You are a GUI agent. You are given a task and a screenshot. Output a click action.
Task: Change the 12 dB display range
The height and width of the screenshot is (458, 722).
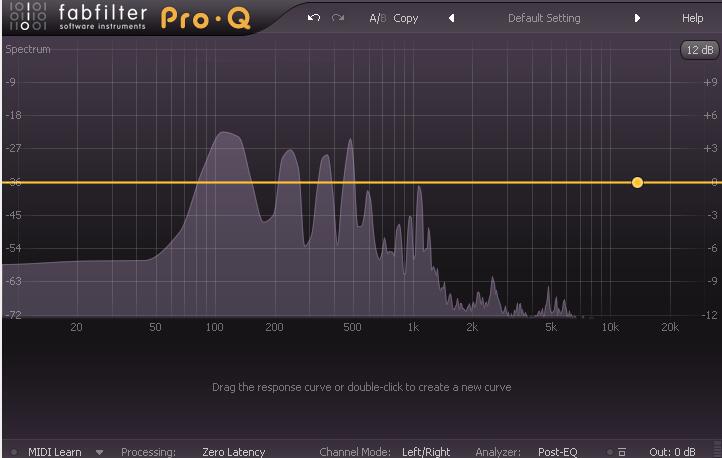click(699, 50)
